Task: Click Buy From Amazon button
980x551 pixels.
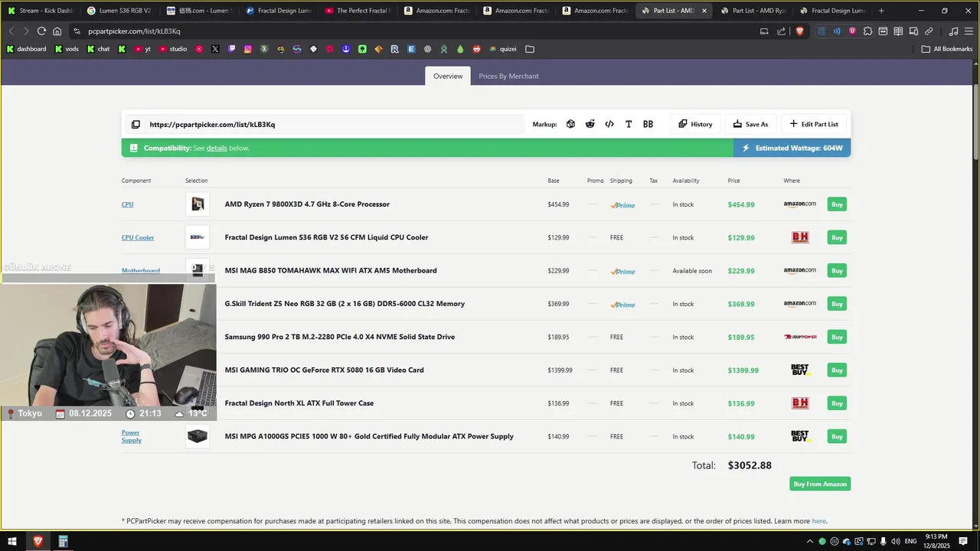Action: tap(820, 484)
